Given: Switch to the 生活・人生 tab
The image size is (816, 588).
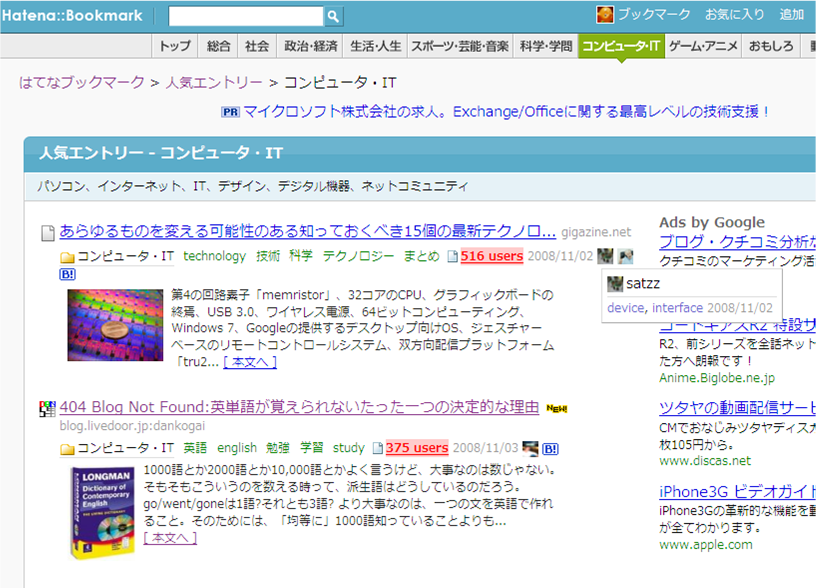Looking at the screenshot, I should click(376, 46).
